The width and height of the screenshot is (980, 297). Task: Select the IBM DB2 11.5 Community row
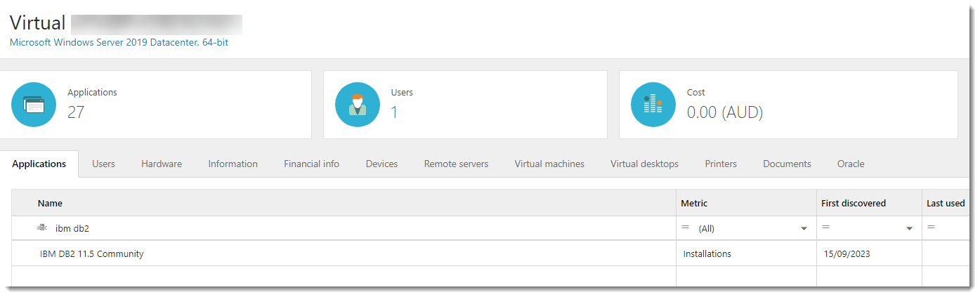click(x=492, y=253)
